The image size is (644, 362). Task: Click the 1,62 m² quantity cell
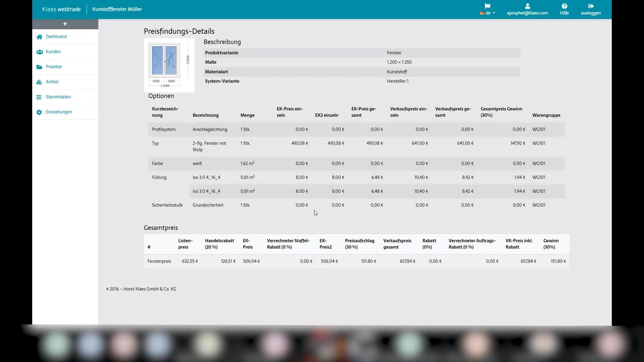[x=247, y=164]
